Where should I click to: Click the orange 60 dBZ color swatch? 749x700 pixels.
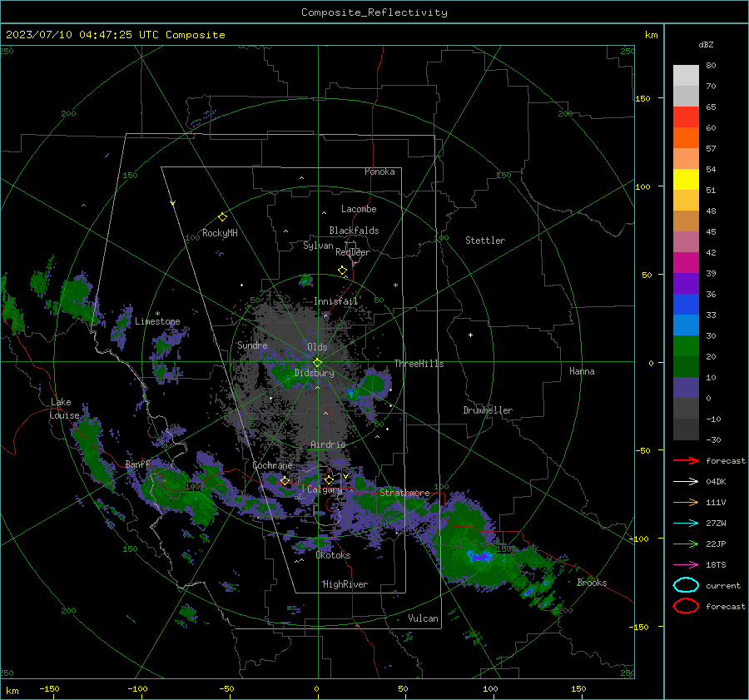(686, 137)
